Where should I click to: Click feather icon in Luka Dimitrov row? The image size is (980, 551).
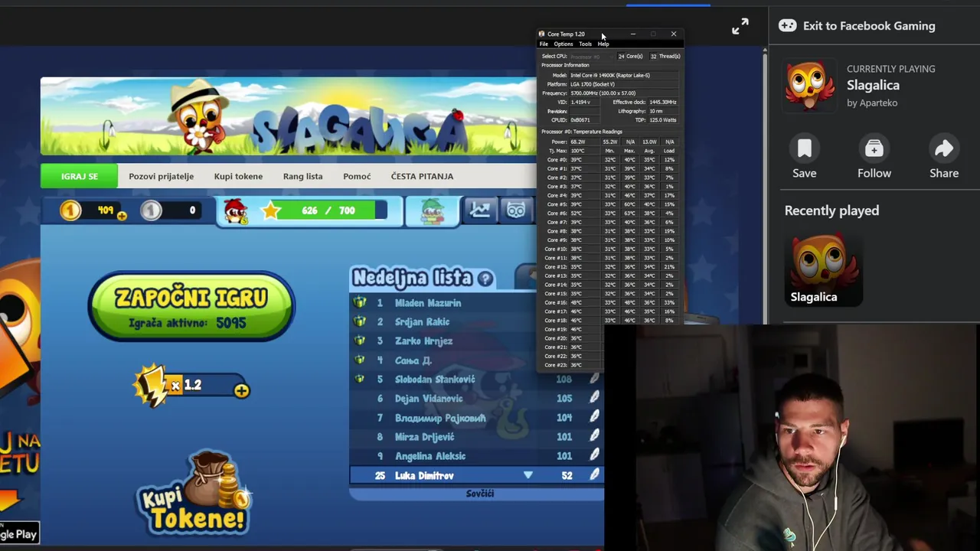tap(594, 475)
